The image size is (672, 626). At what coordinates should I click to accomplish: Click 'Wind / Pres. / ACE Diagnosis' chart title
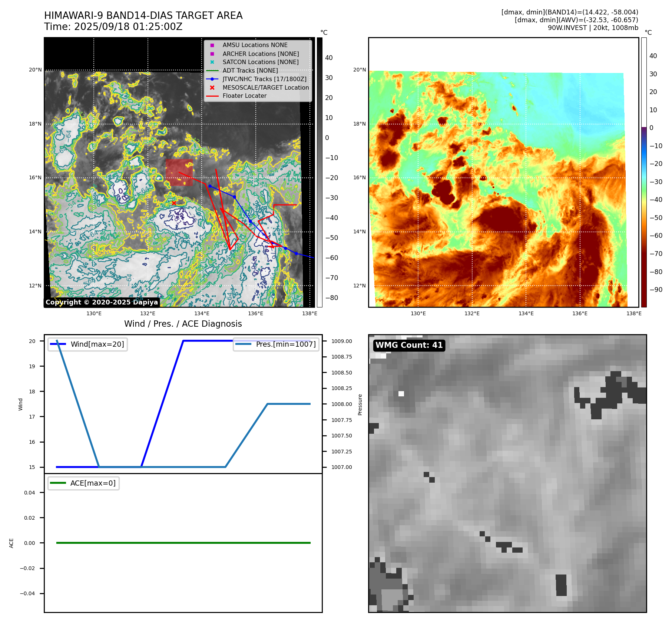pos(183,324)
